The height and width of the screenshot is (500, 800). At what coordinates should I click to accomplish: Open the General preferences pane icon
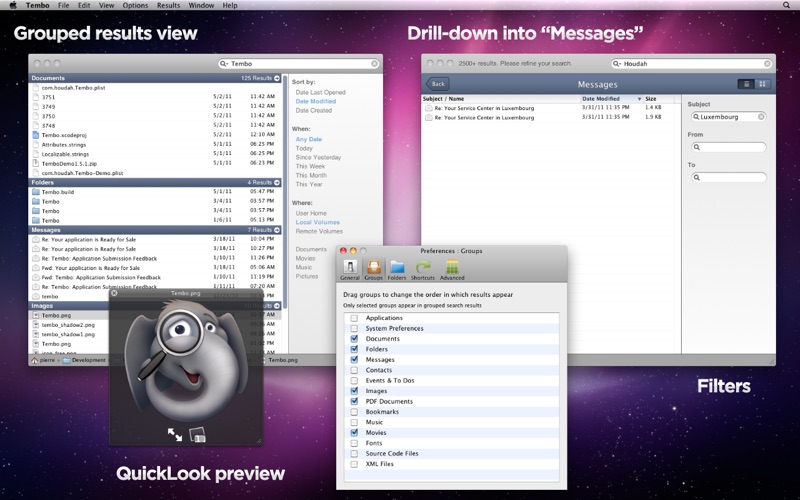point(349,269)
